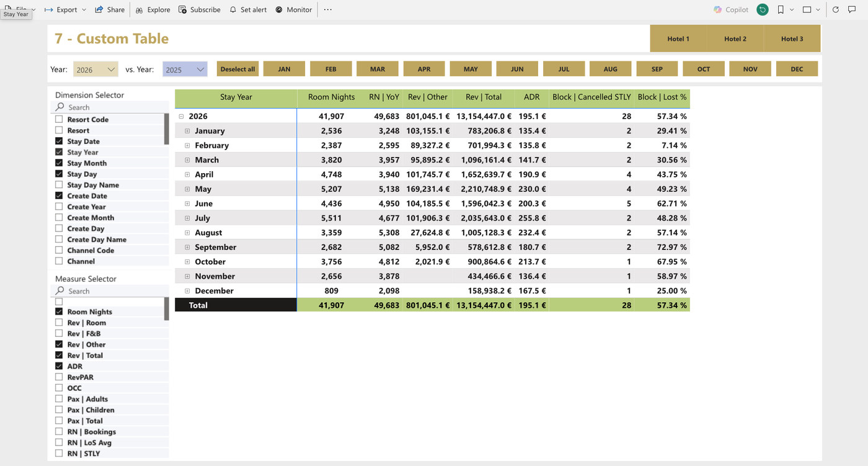Sort by the ADR column header
Viewport: 868px width, 466px height.
(531, 97)
